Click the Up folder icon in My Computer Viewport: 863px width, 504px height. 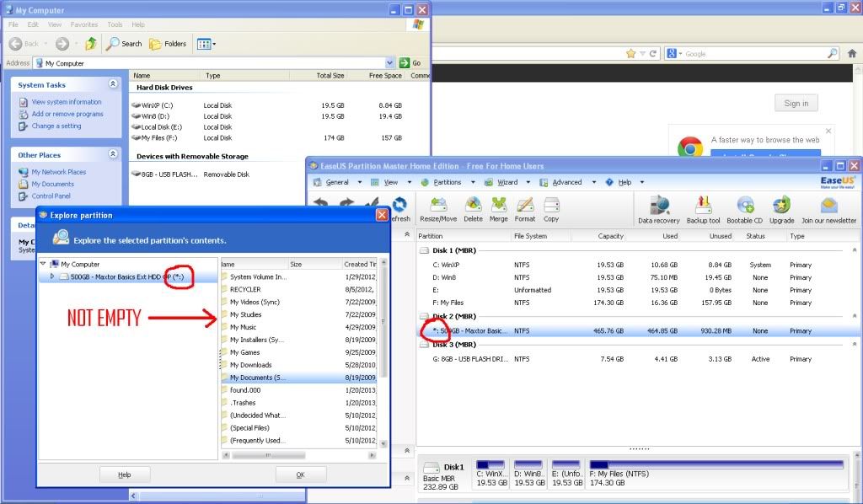point(91,44)
